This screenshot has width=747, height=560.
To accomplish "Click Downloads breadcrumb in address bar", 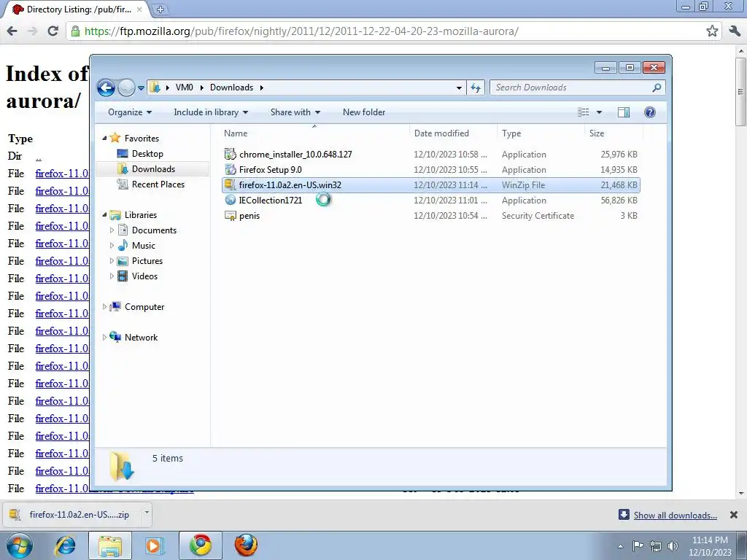I will 231,87.
